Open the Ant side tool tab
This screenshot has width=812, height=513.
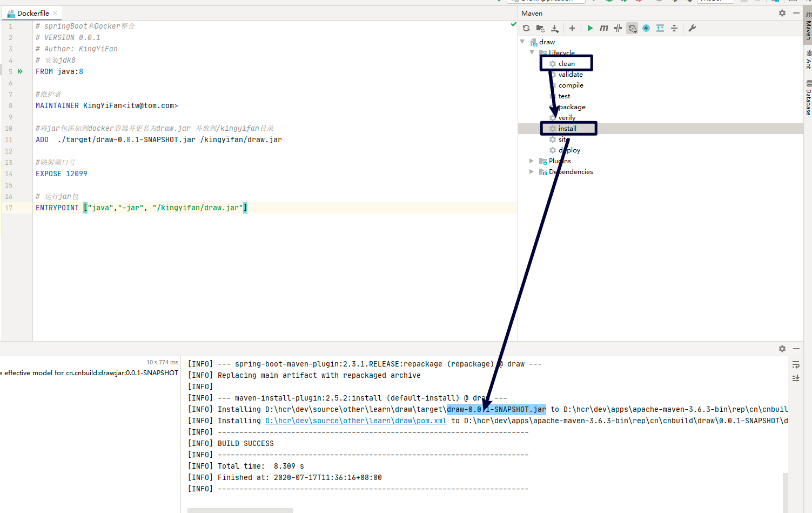[808, 59]
